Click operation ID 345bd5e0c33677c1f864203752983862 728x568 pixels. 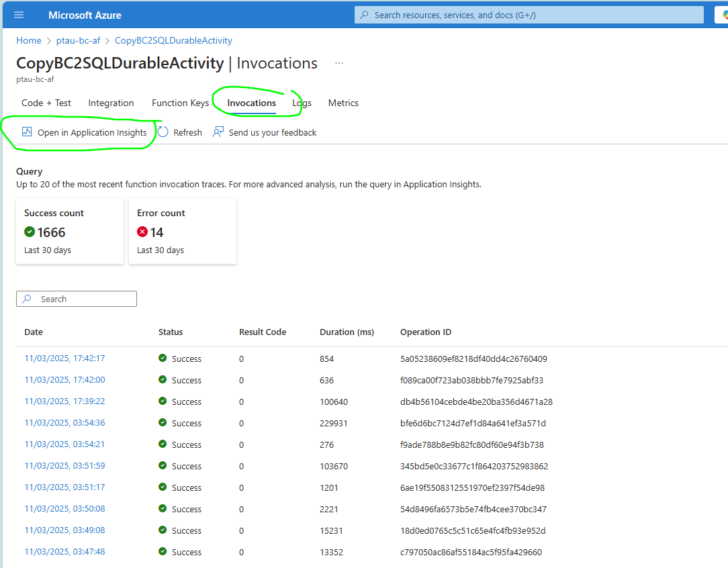(x=474, y=466)
